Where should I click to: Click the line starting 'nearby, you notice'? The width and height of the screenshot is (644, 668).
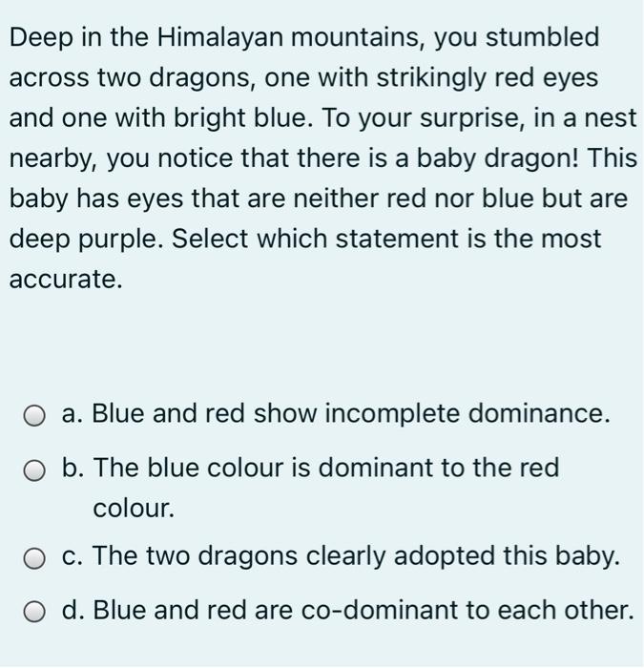[x=322, y=159]
